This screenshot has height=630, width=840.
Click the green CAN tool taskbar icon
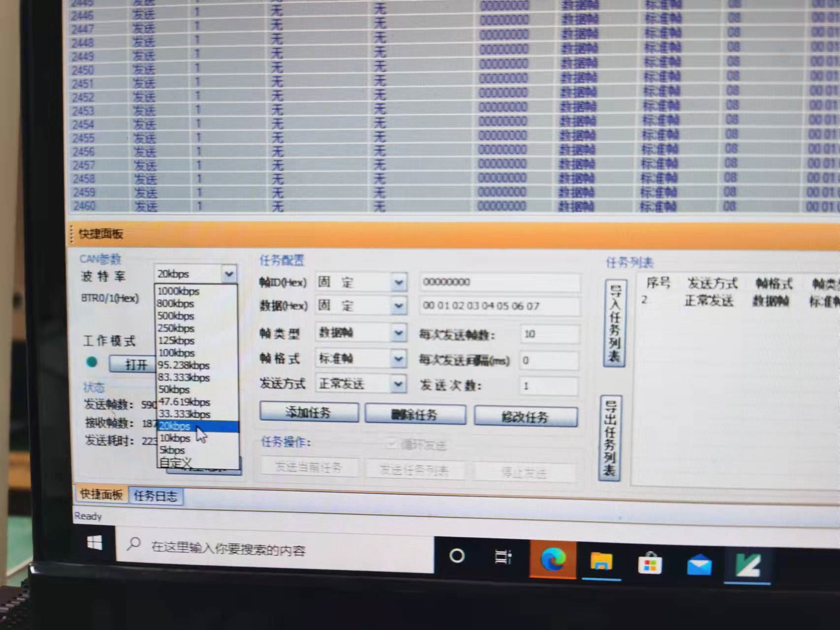click(x=747, y=566)
